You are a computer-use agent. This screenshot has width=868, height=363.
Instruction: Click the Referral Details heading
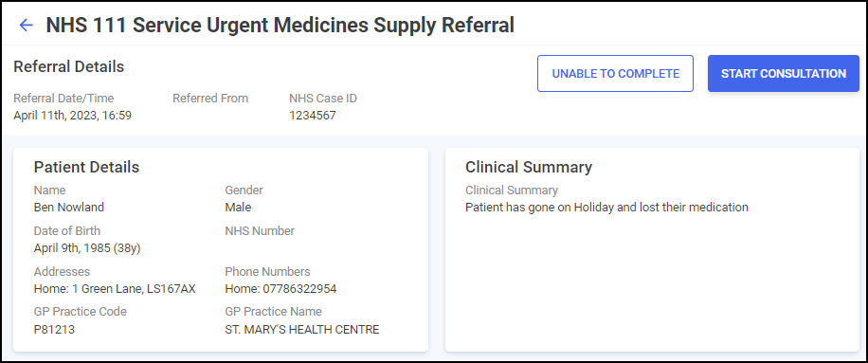[68, 67]
